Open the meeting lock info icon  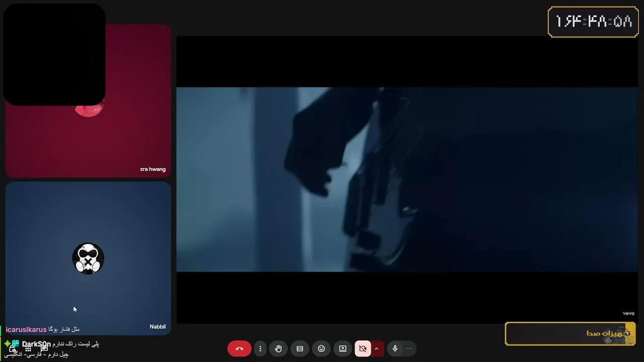[13, 348]
